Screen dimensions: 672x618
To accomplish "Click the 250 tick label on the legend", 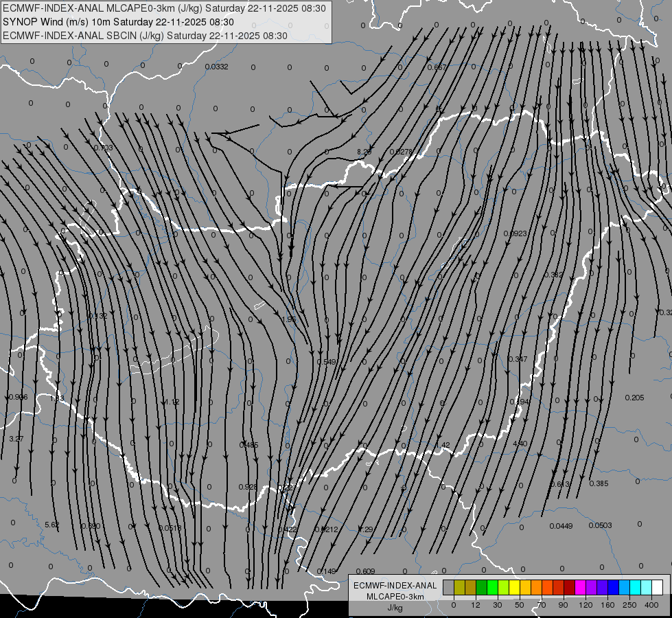I will (629, 605).
